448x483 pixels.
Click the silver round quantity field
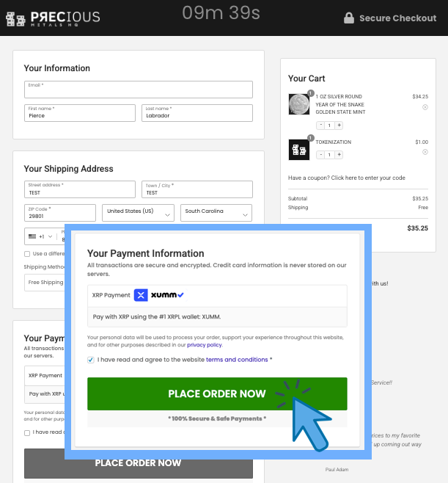point(329,125)
